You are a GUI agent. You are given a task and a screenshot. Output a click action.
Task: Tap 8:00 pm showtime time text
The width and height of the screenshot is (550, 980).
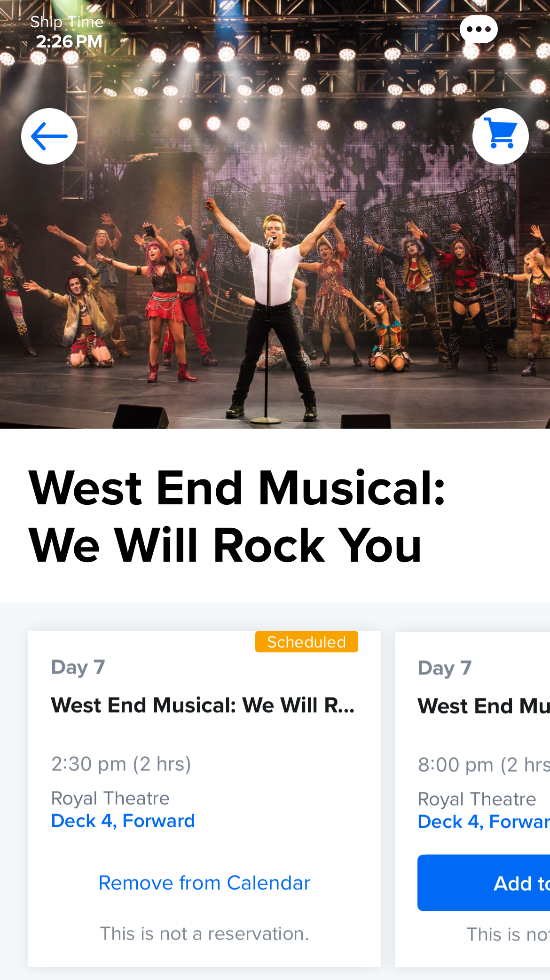coord(484,765)
